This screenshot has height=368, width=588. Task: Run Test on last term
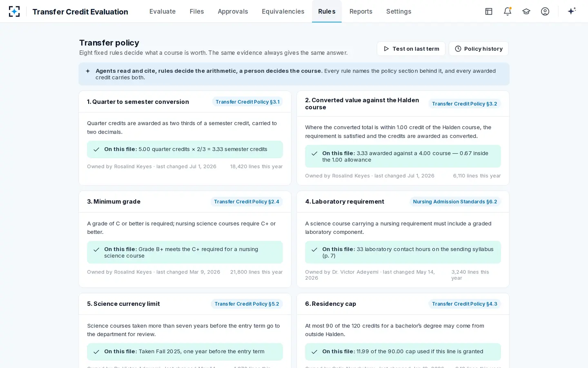click(x=411, y=49)
